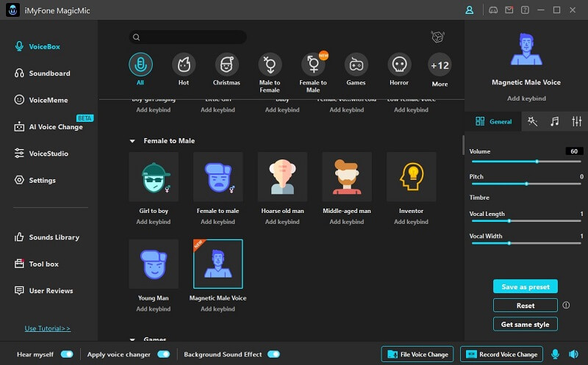
Task: Toggle Background Sound Effect switch
Action: [273, 354]
